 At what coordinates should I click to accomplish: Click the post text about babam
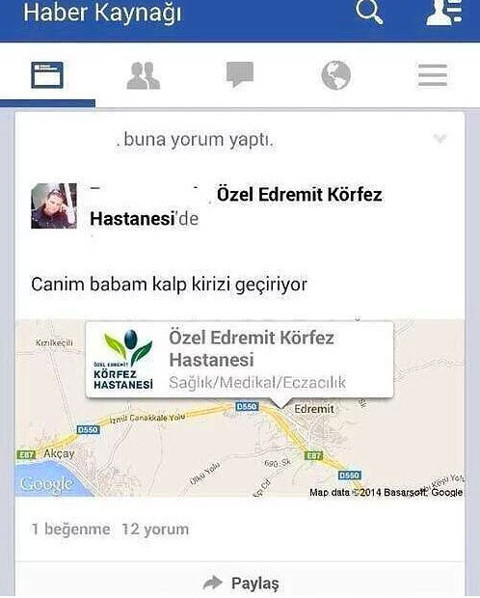(169, 285)
